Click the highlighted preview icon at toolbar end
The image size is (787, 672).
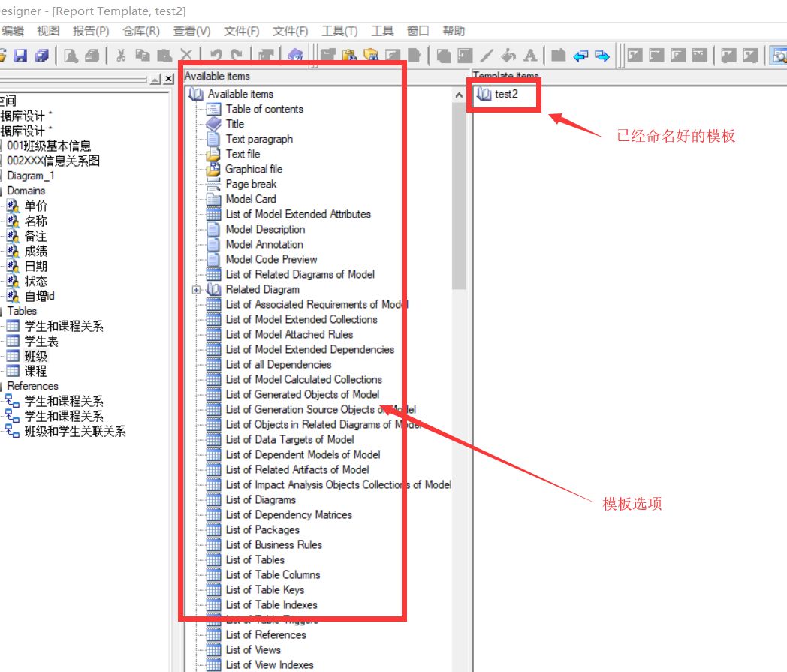(x=779, y=56)
